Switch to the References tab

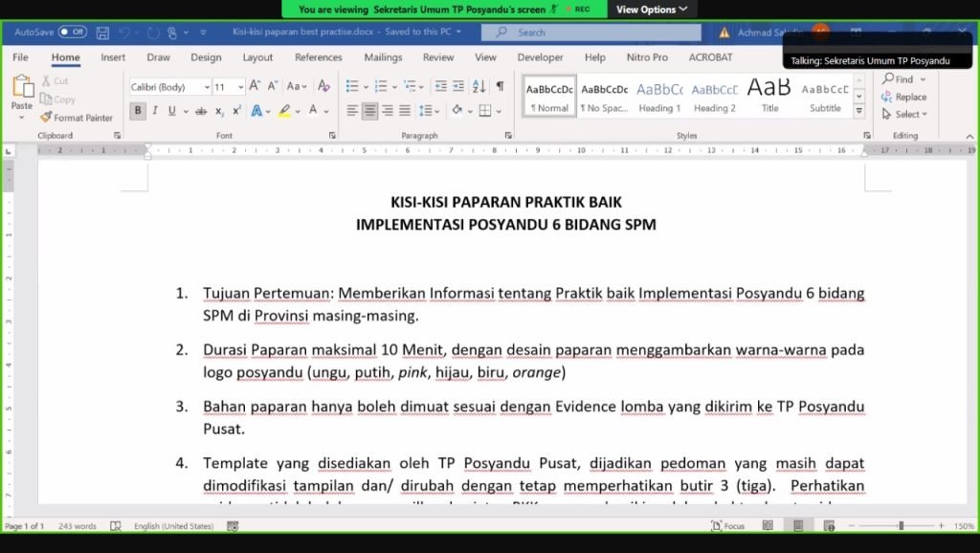coord(318,57)
